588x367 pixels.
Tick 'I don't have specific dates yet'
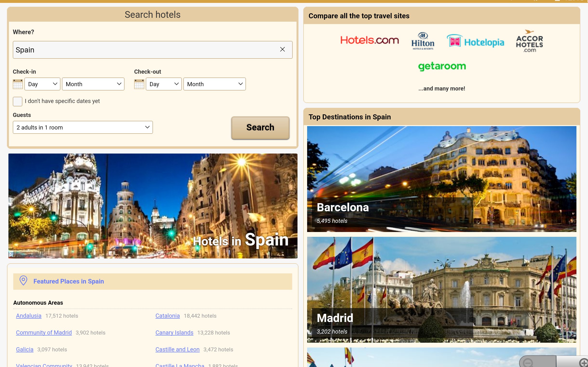click(18, 101)
